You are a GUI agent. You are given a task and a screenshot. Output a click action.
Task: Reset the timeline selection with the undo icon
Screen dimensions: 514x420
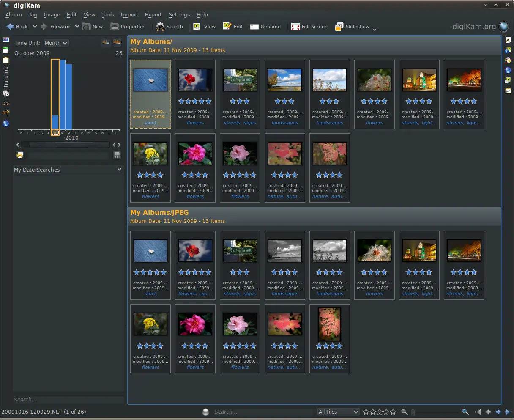click(x=20, y=155)
